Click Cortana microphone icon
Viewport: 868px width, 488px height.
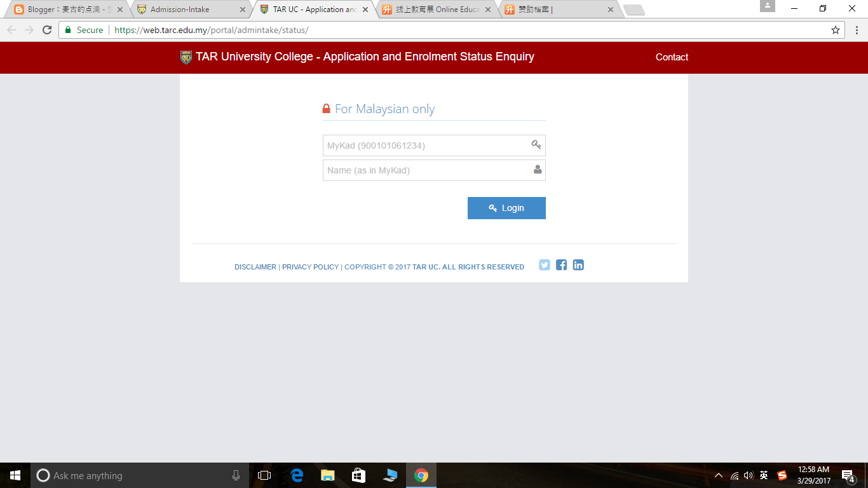coord(236,475)
